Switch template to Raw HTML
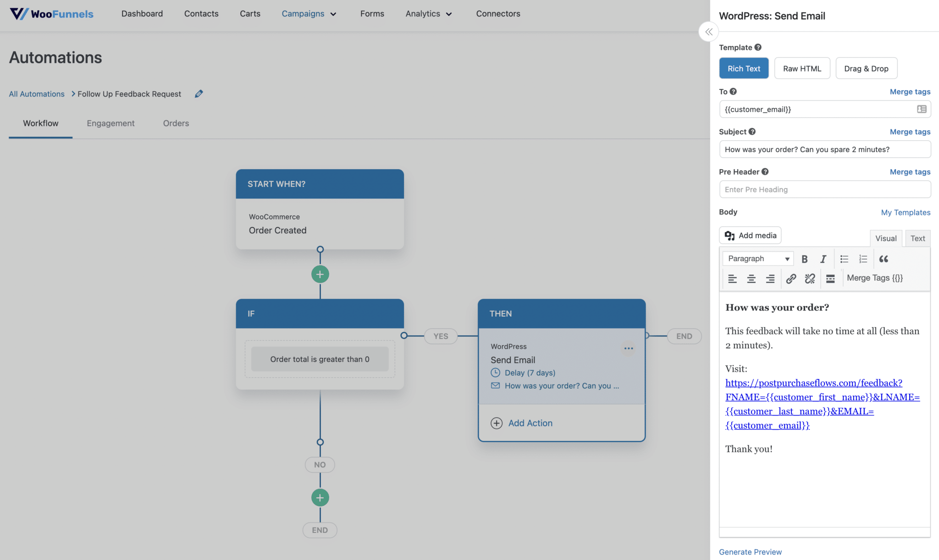This screenshot has height=560, width=939. pos(802,68)
